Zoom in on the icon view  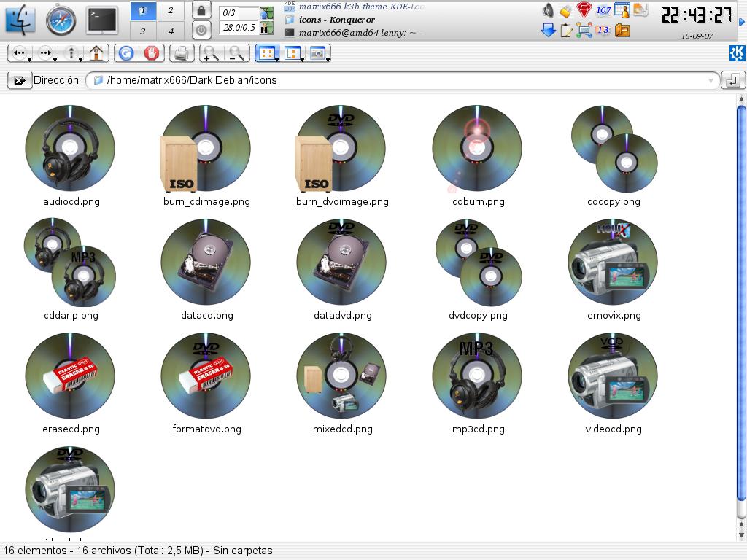click(x=209, y=53)
